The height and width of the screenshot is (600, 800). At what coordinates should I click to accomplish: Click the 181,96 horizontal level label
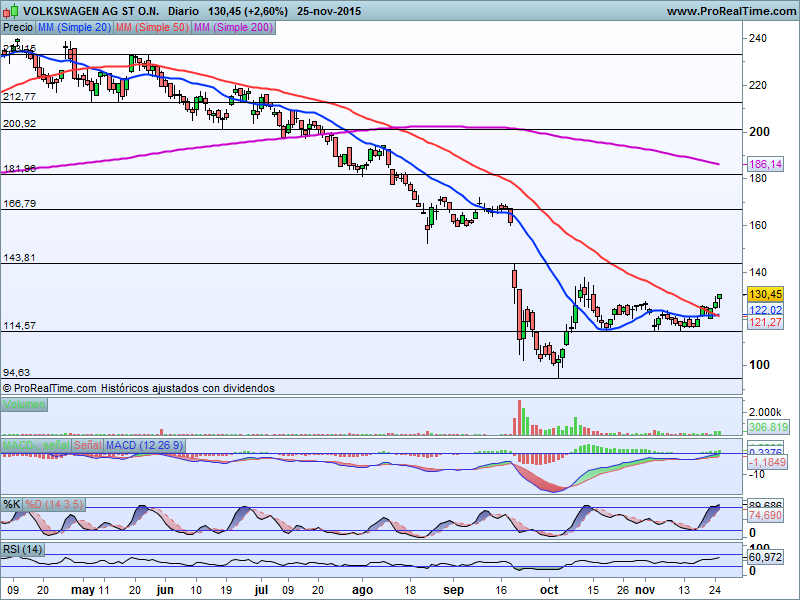19,168
